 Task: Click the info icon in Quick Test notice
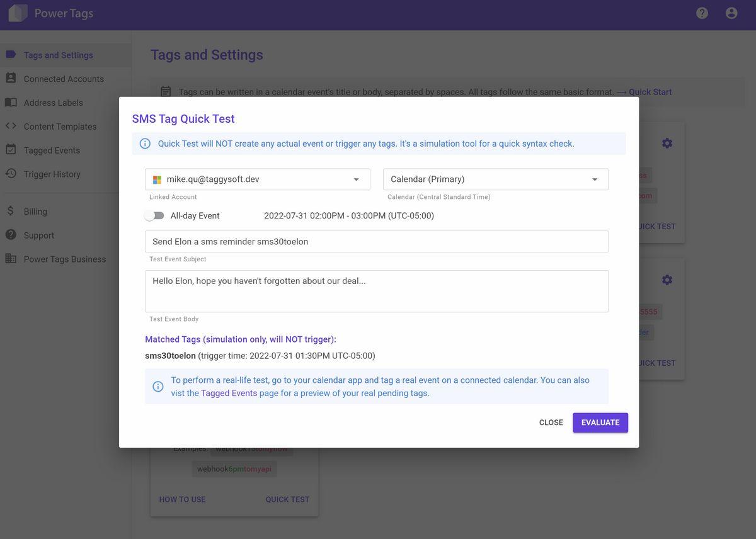(x=145, y=144)
